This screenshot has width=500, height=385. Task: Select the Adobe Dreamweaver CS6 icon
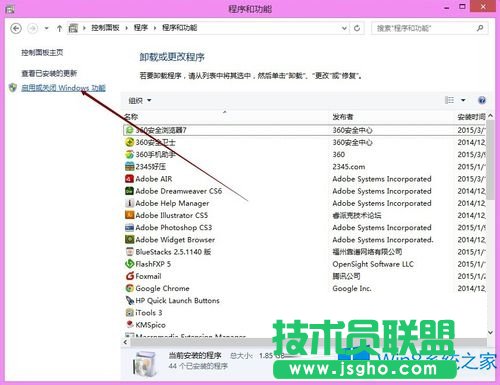point(129,191)
